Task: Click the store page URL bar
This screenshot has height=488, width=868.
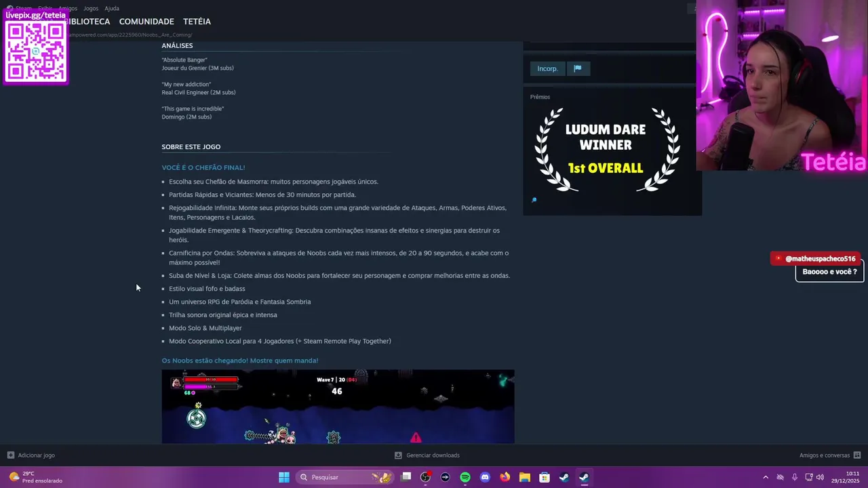Action: (129, 35)
